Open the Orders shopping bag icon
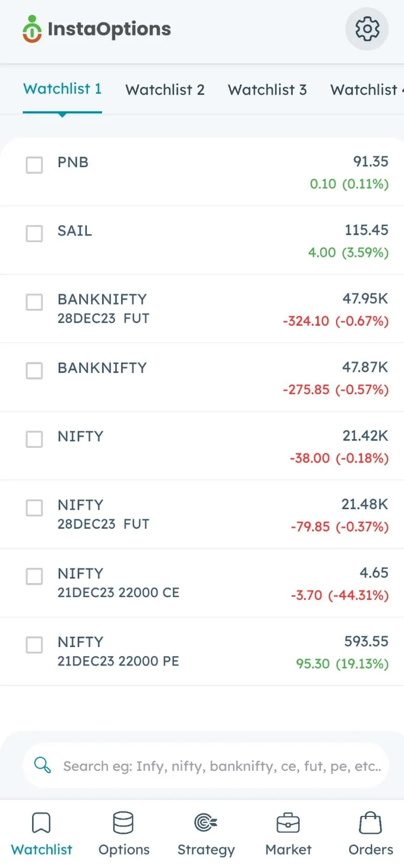Viewport: 404px width, 868px height. coord(370,822)
